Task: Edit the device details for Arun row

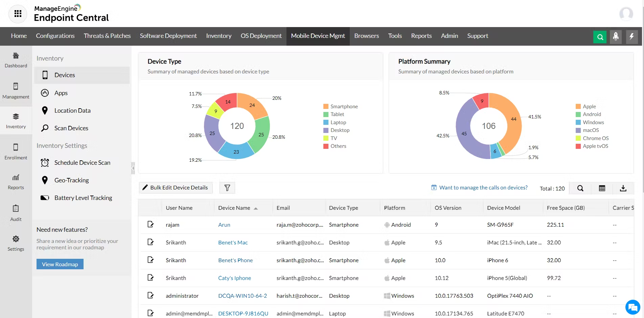Action: [151, 225]
